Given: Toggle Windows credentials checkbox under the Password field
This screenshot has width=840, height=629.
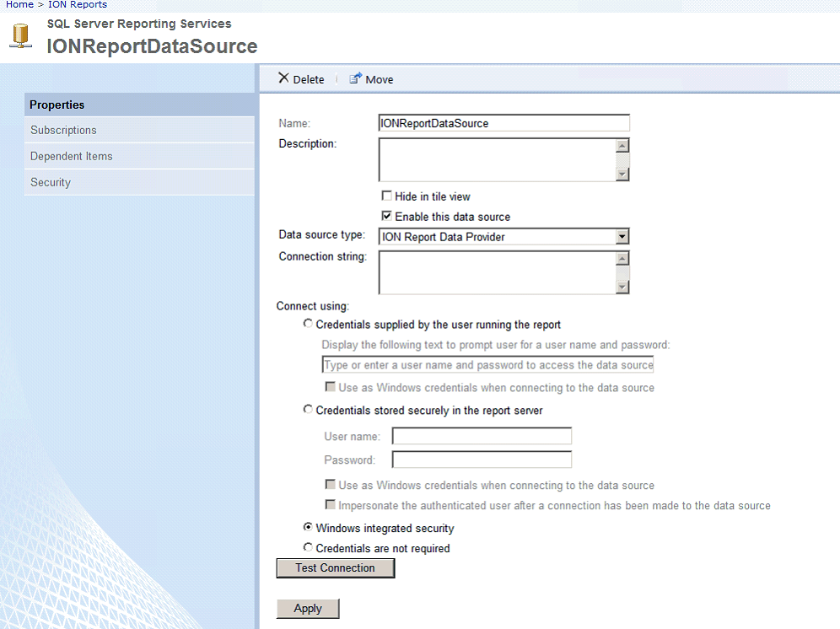Looking at the screenshot, I should tap(331, 484).
